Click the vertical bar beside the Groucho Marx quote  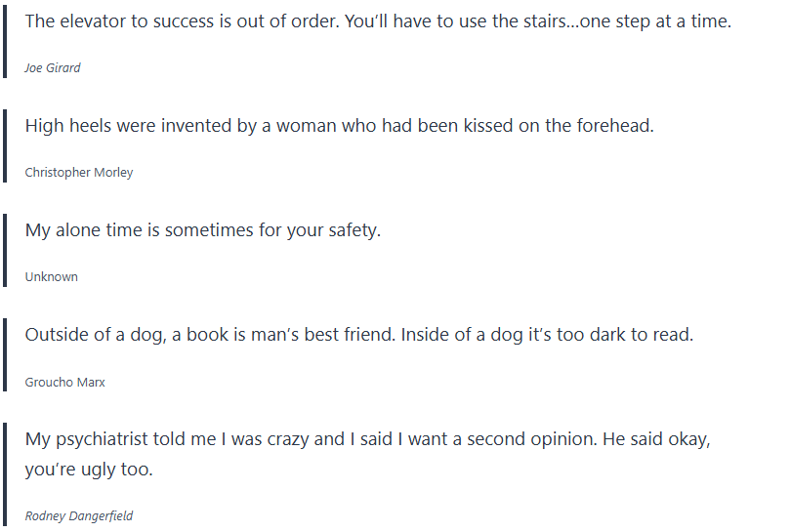tap(5, 356)
